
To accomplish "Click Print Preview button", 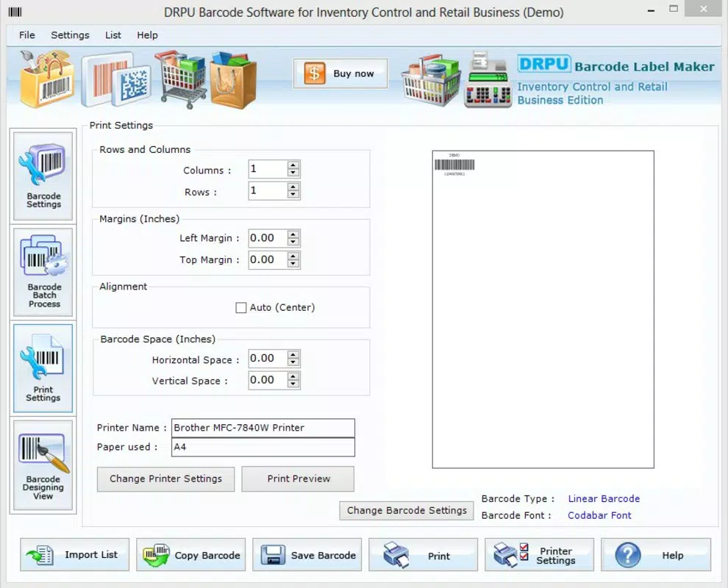I will (x=298, y=478).
